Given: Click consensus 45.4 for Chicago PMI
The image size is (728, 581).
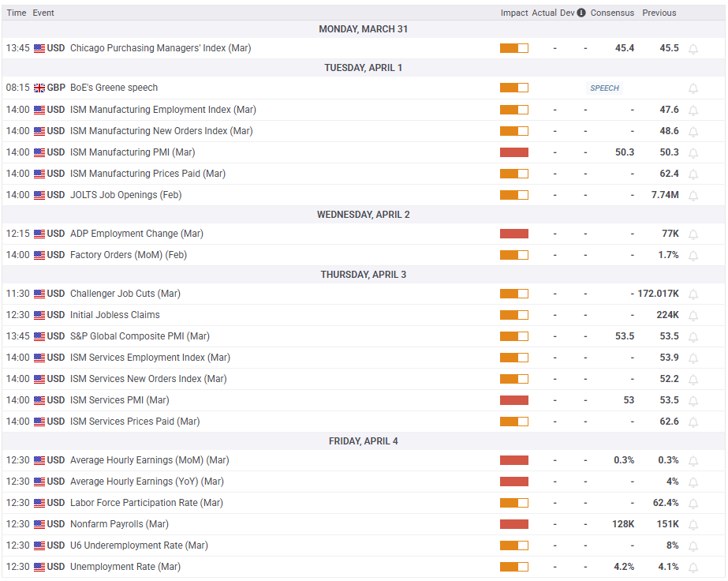Looking at the screenshot, I should click(625, 48).
